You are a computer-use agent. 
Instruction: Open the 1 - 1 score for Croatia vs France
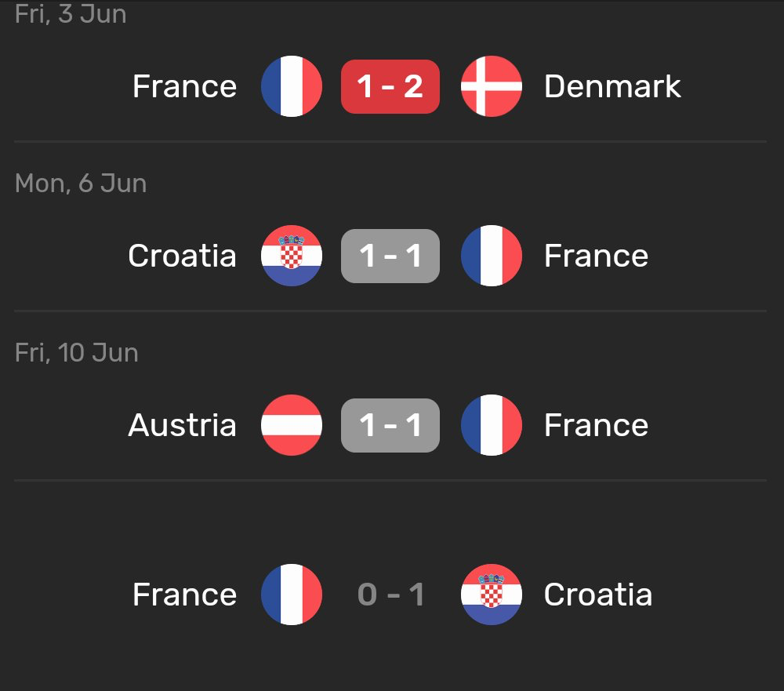coord(390,256)
